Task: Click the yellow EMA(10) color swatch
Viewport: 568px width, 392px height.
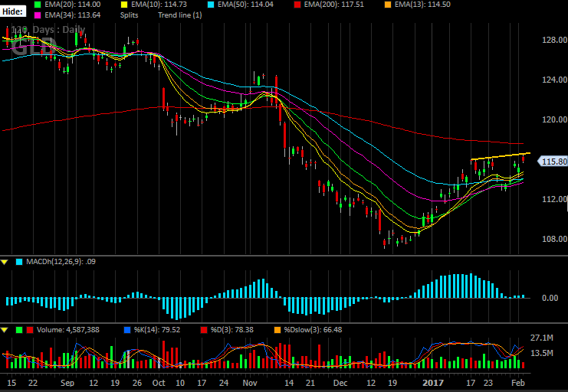Action: coord(124,5)
